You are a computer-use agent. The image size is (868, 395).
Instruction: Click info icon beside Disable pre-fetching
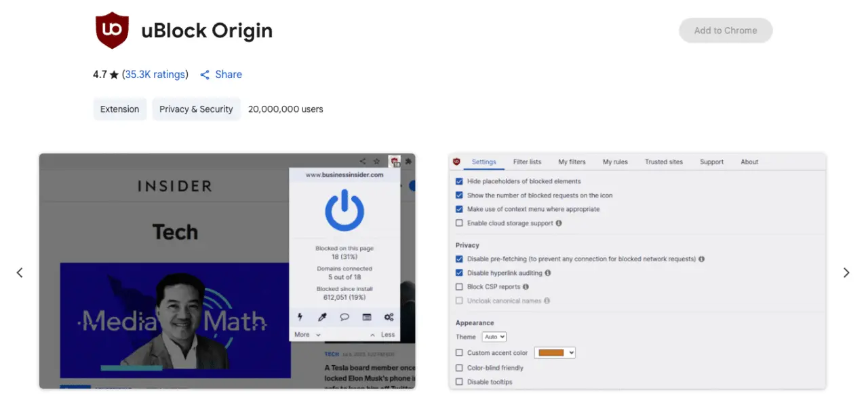tap(701, 259)
